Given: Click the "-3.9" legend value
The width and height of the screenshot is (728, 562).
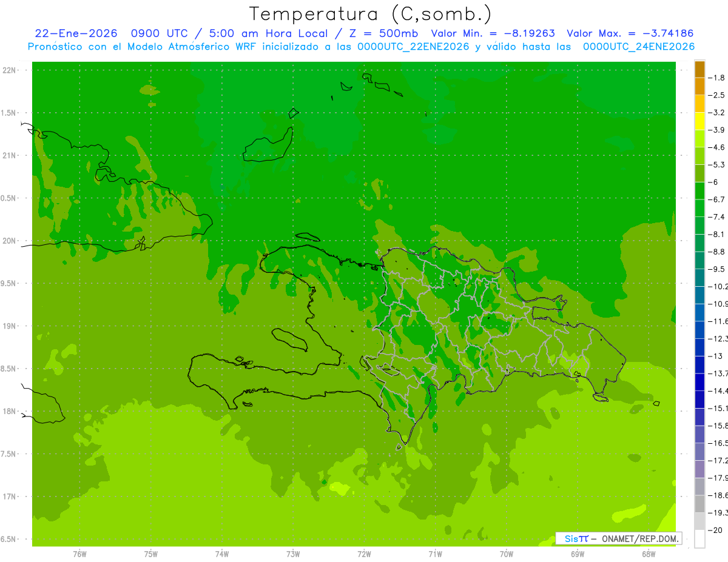Looking at the screenshot, I should click(717, 130).
